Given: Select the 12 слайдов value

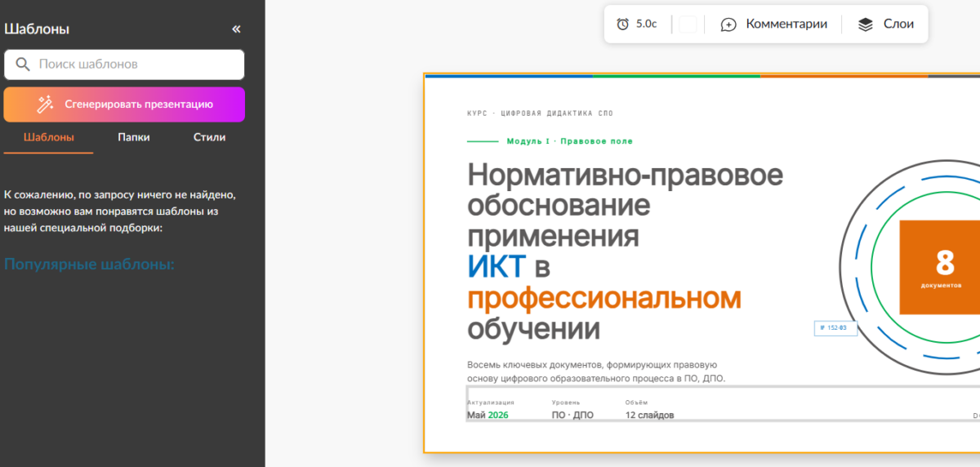Looking at the screenshot, I should 650,415.
